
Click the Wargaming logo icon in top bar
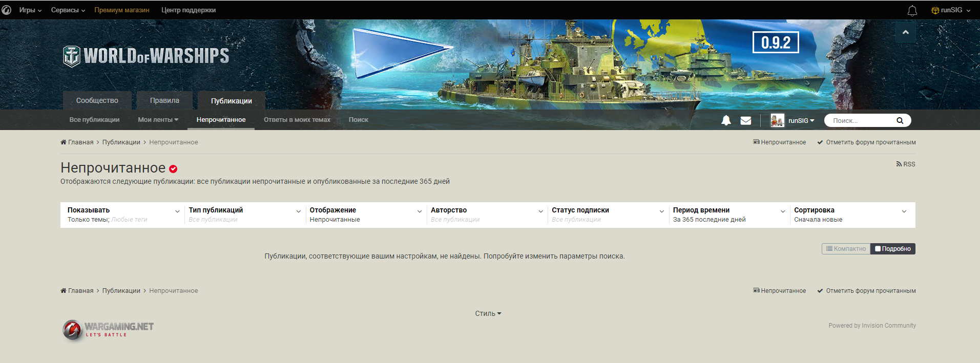(x=6, y=10)
